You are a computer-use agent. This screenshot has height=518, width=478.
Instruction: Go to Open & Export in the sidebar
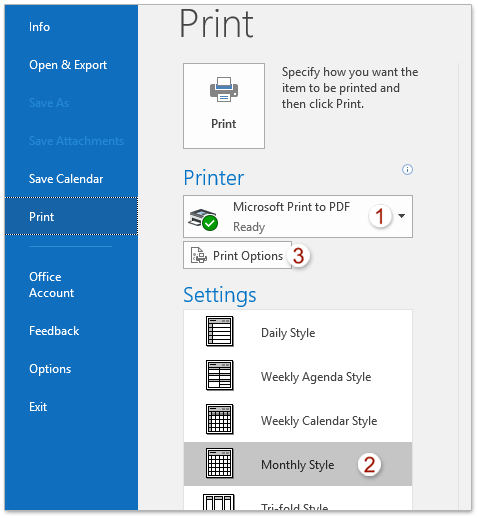pyautogui.click(x=68, y=65)
